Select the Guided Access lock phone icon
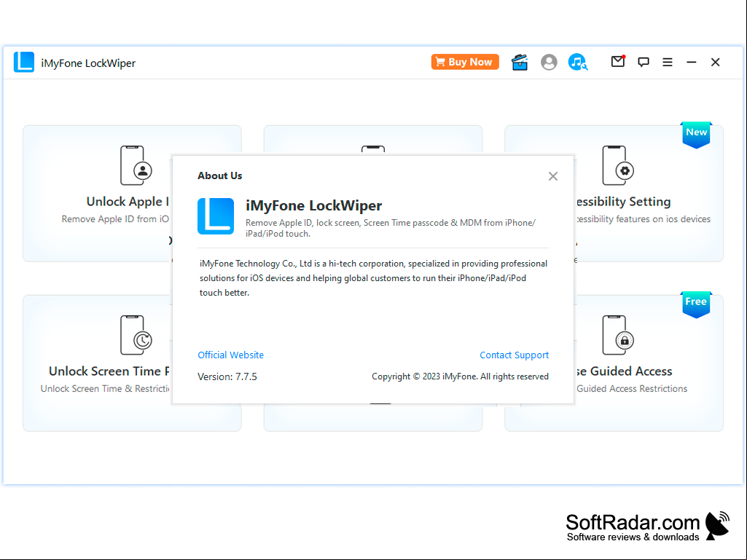The width and height of the screenshot is (747, 560). (618, 335)
